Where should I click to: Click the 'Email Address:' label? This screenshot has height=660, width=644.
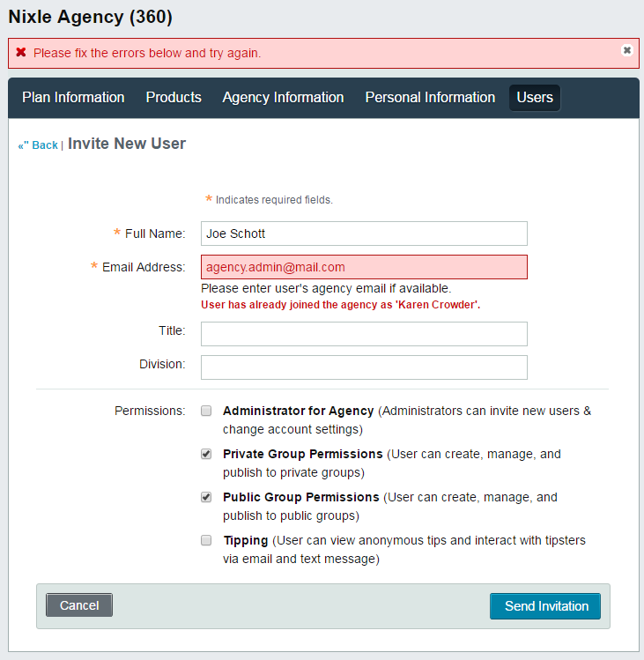coord(144,267)
